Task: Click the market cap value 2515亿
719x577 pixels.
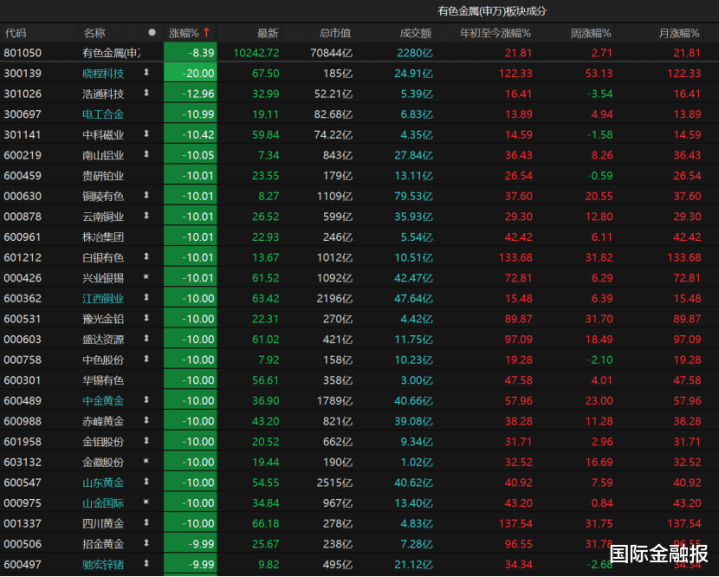Action: (x=335, y=483)
